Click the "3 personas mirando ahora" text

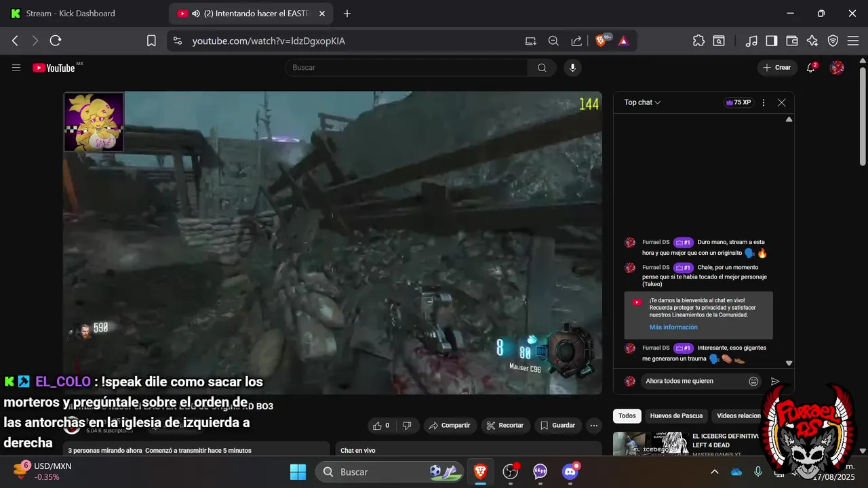click(105, 450)
